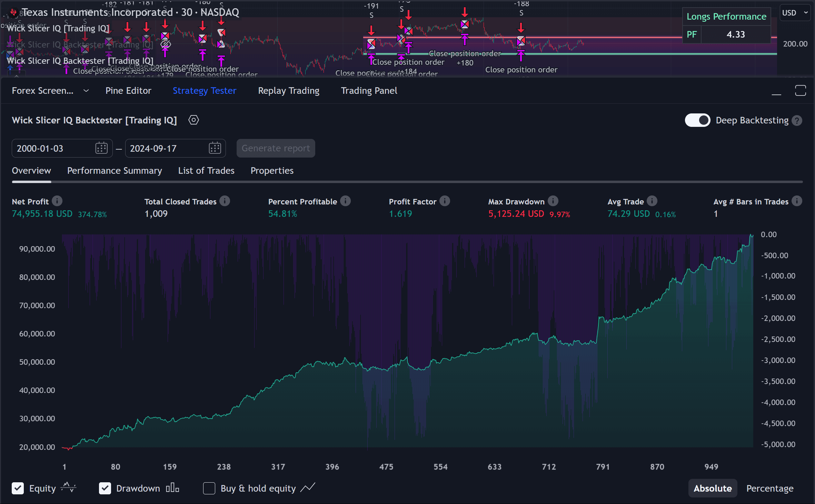This screenshot has width=815, height=504.
Task: Show Max Drawdown info icon
Action: [x=553, y=201]
